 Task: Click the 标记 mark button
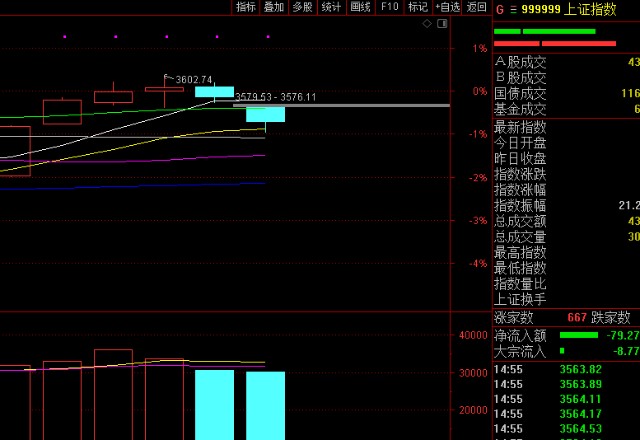418,7
